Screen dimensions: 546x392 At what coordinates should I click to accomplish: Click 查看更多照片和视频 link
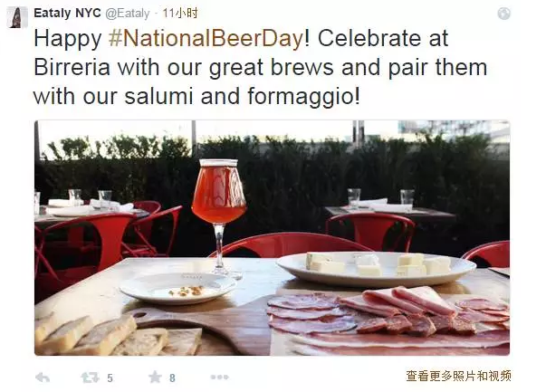pyautogui.click(x=458, y=376)
